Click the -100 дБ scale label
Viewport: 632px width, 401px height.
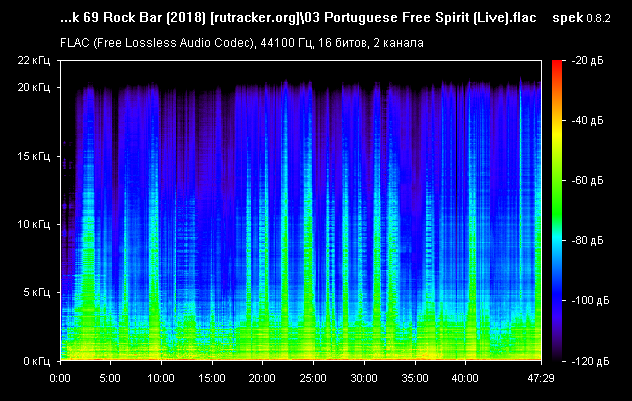tap(586, 300)
